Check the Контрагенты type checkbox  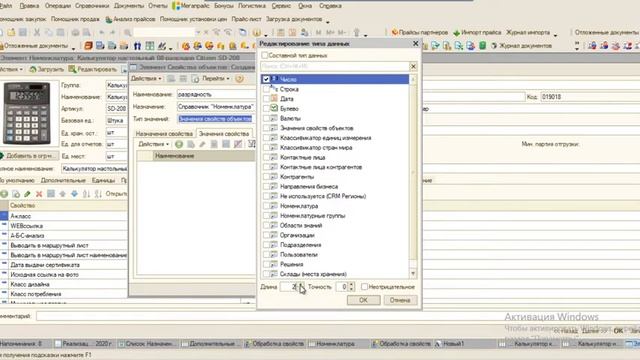tap(266, 177)
